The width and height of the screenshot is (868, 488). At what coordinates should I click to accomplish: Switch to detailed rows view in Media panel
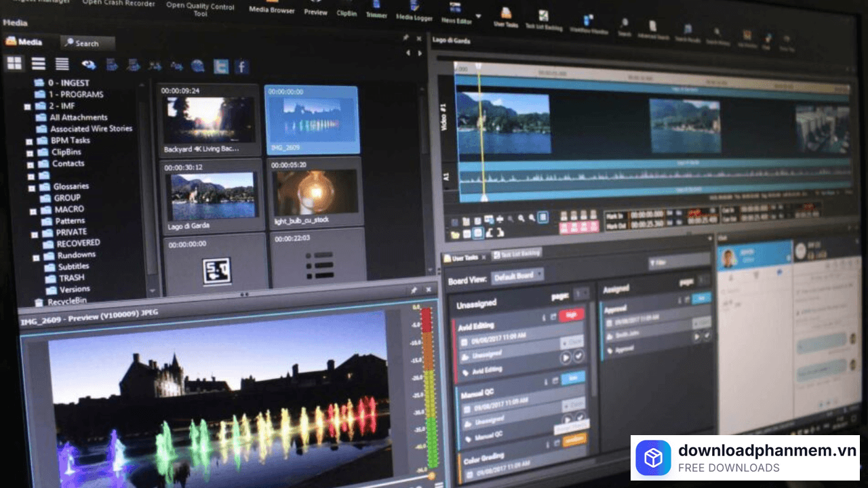click(62, 64)
